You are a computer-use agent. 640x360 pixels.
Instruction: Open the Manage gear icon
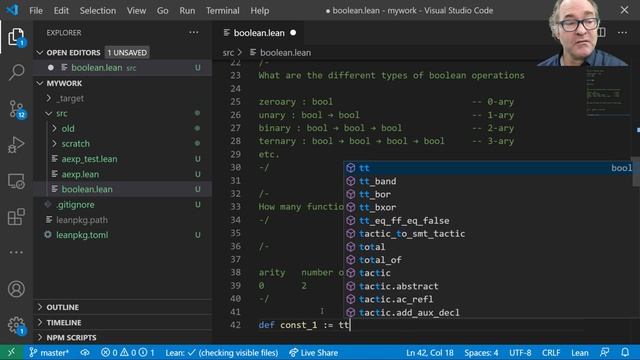point(16,325)
